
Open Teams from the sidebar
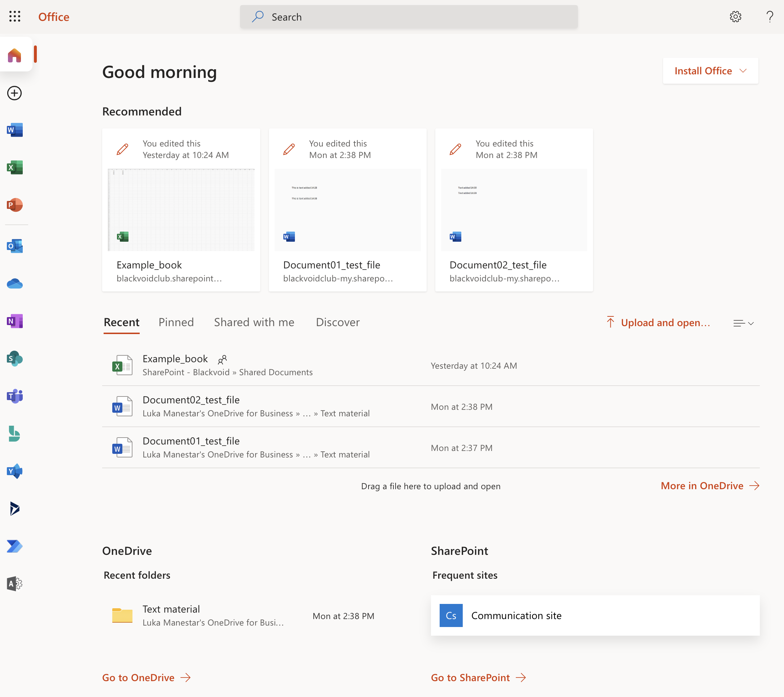(x=14, y=396)
